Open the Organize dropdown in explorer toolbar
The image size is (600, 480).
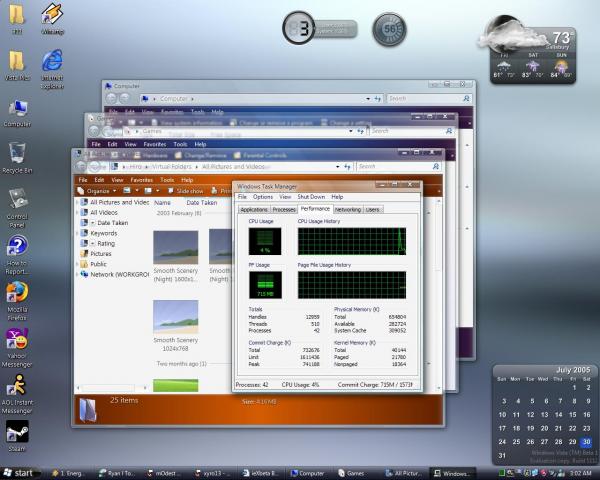point(97,190)
